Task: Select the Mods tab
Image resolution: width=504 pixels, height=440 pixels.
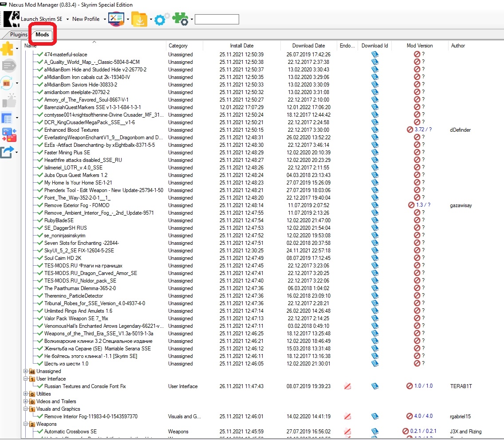Action: (x=42, y=35)
